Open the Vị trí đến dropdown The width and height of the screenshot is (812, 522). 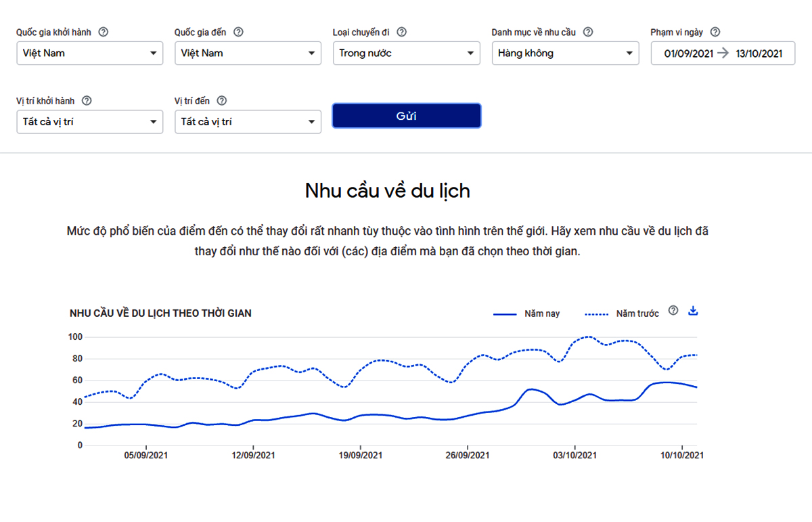tap(248, 123)
